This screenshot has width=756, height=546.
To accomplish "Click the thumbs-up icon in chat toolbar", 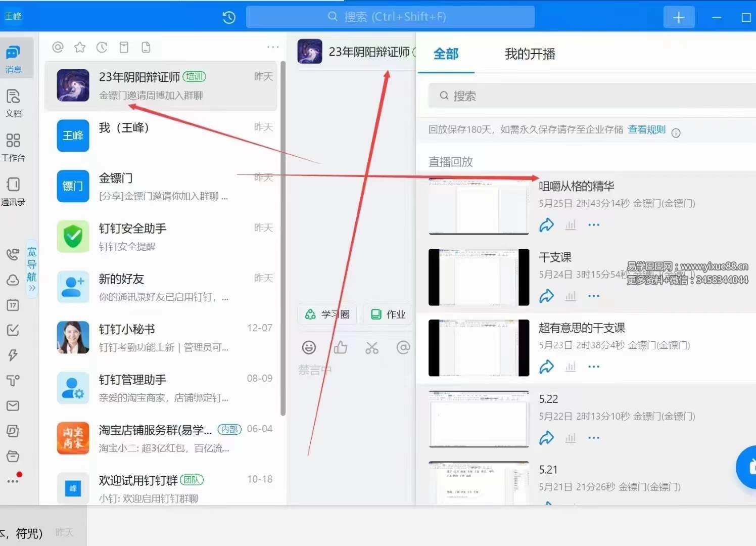I will click(x=341, y=347).
